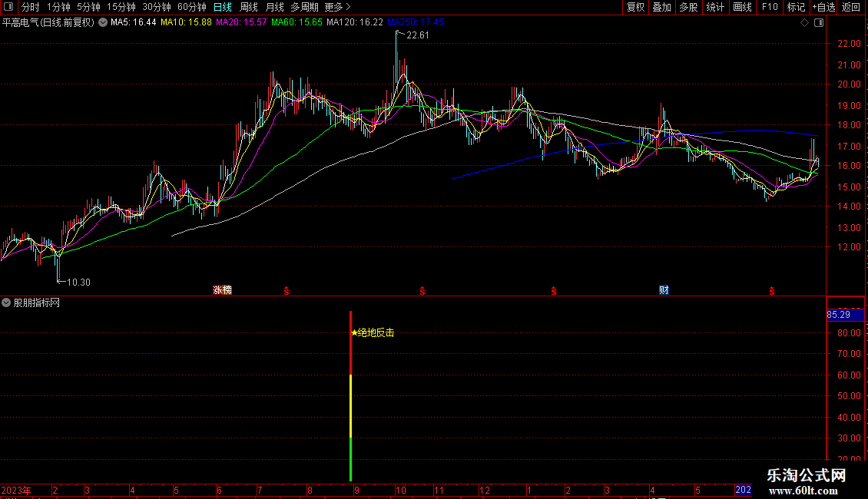
Task: Open the 复权 adjustment menu
Action: (x=635, y=7)
